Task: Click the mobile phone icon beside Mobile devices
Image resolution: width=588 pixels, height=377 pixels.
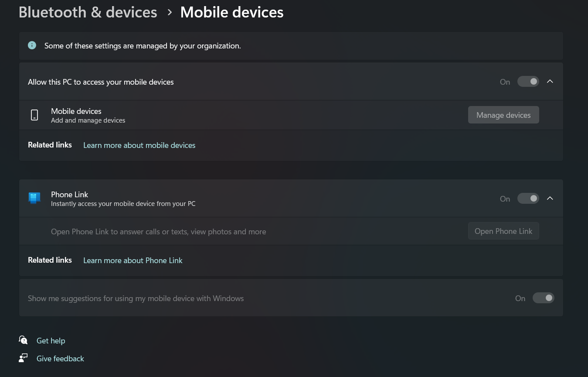Action: 34,115
